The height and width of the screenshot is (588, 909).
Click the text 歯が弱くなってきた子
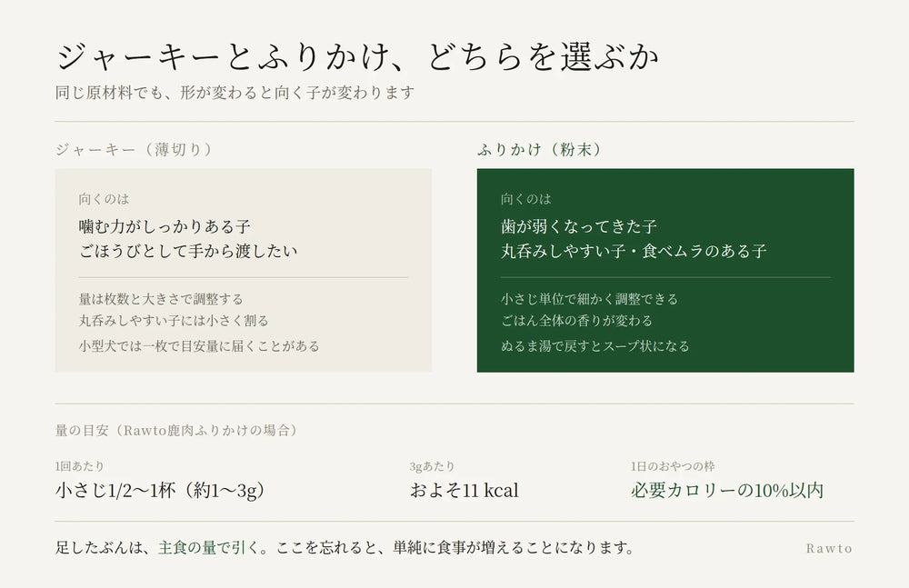click(x=578, y=226)
